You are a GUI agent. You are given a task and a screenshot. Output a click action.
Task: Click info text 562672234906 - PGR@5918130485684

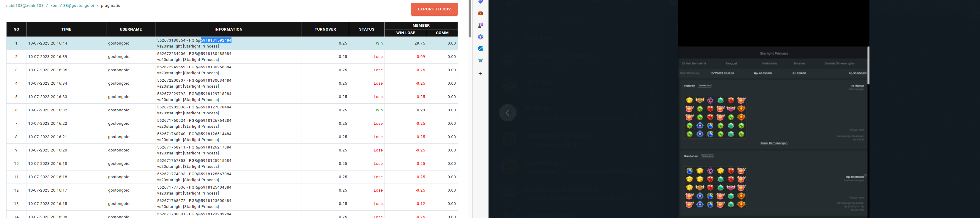pos(194,54)
